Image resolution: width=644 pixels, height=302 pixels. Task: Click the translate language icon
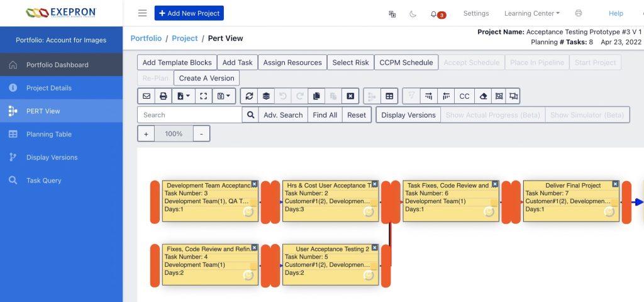(x=392, y=14)
